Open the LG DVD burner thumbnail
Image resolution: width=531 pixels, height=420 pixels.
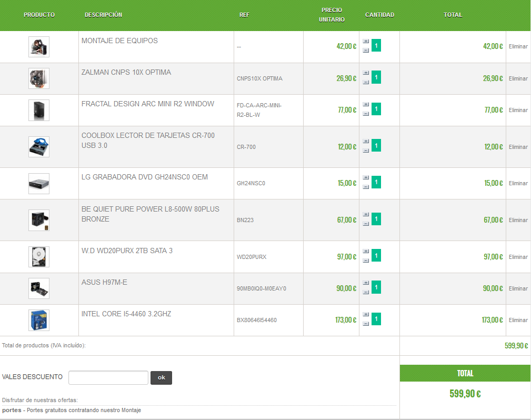point(39,184)
